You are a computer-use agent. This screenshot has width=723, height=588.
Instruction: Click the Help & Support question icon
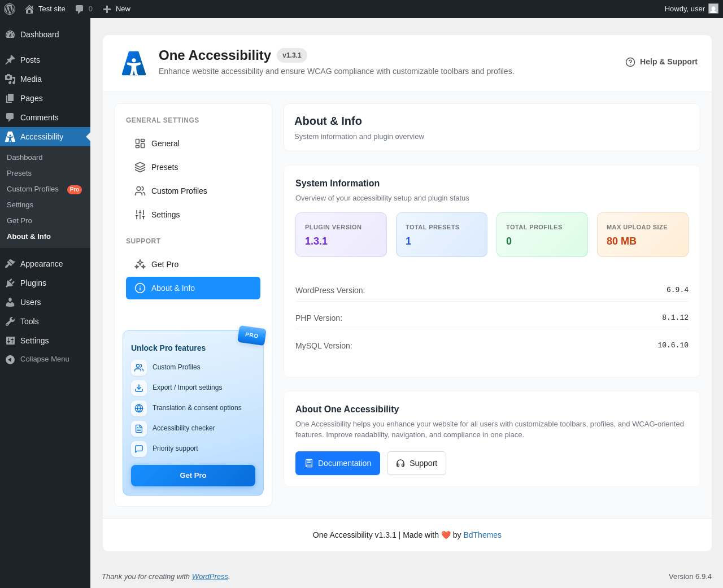pyautogui.click(x=630, y=62)
